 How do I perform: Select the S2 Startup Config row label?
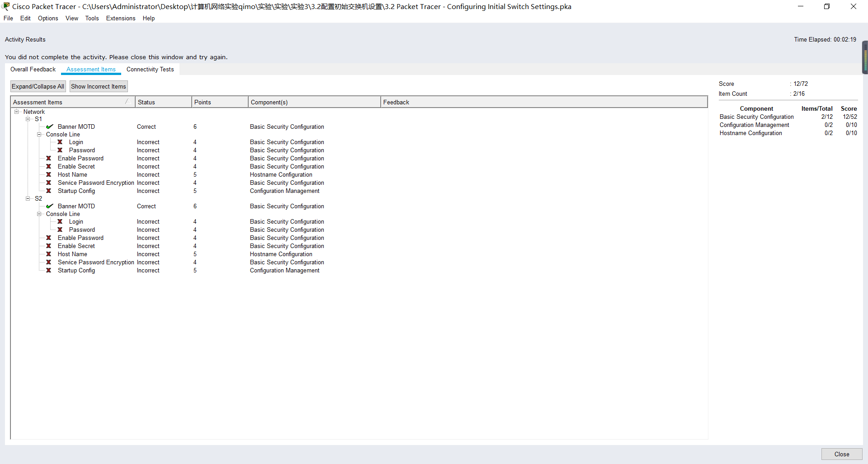(x=76, y=270)
